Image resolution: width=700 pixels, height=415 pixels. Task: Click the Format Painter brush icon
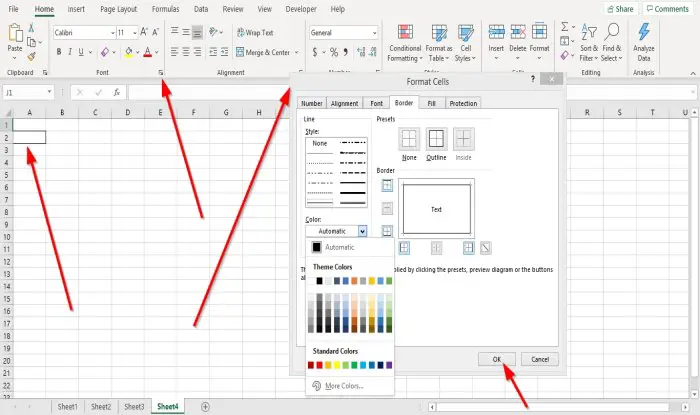pos(31,56)
